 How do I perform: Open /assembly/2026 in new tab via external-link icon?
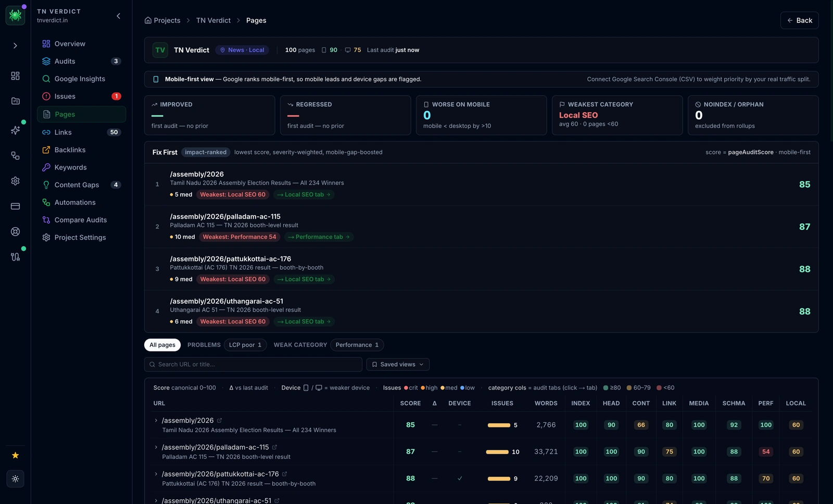pos(220,420)
